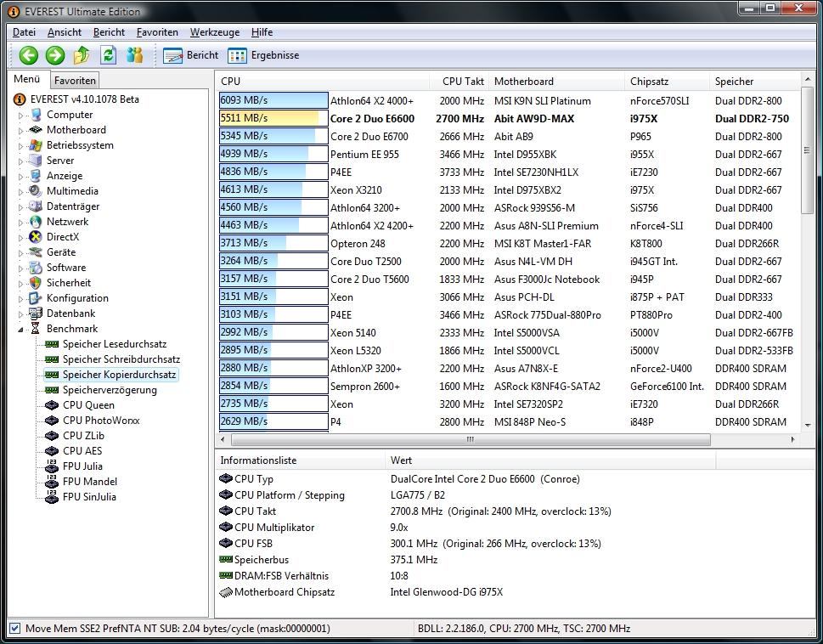The height and width of the screenshot is (644, 823).
Task: Click the Informationsliste column header
Action: point(300,460)
